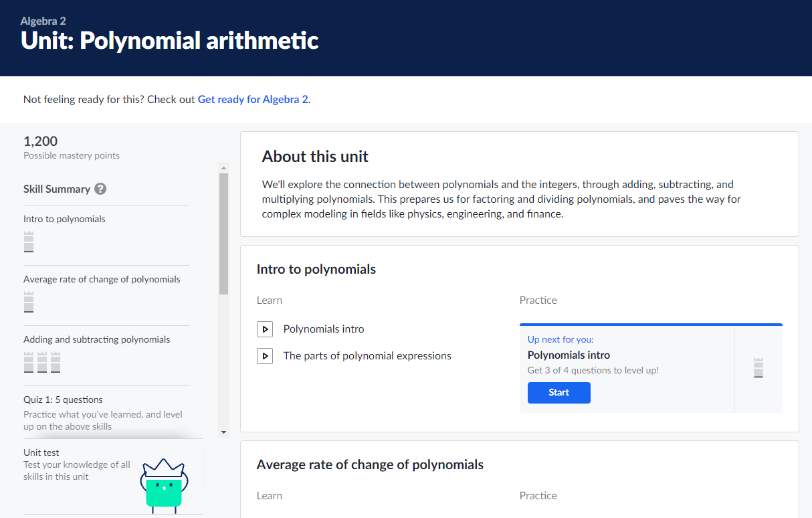Open the Algebra 2 course breadcrumb link
The width and height of the screenshot is (812, 518).
(x=43, y=21)
